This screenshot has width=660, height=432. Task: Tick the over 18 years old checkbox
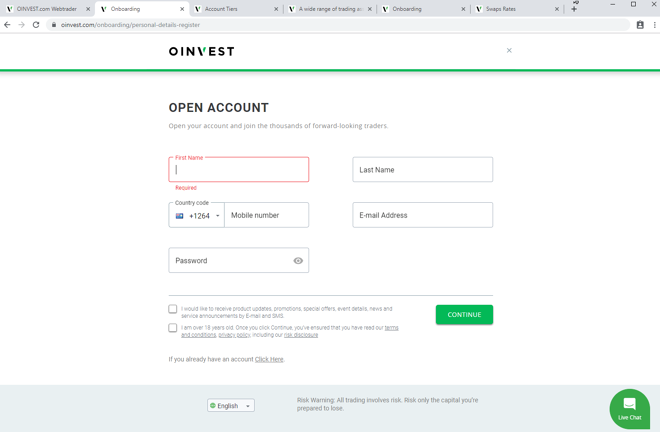point(173,328)
